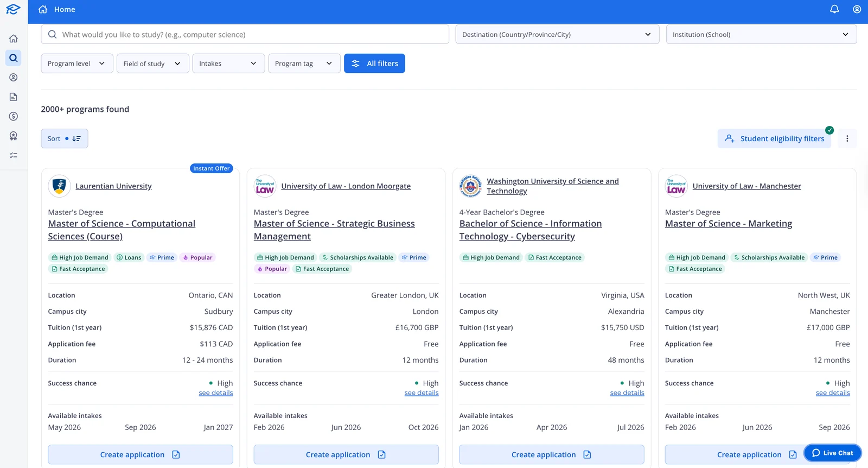Open the University of Law - Manchester link
Screen dimensions: 868x468
[x=746, y=186]
